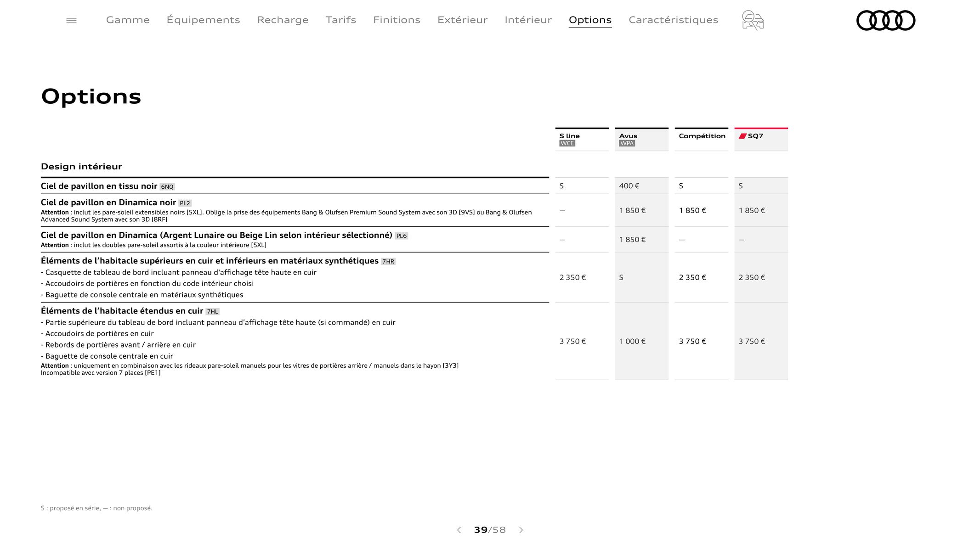Go to previous page arrow
980x551 pixels.
click(459, 530)
